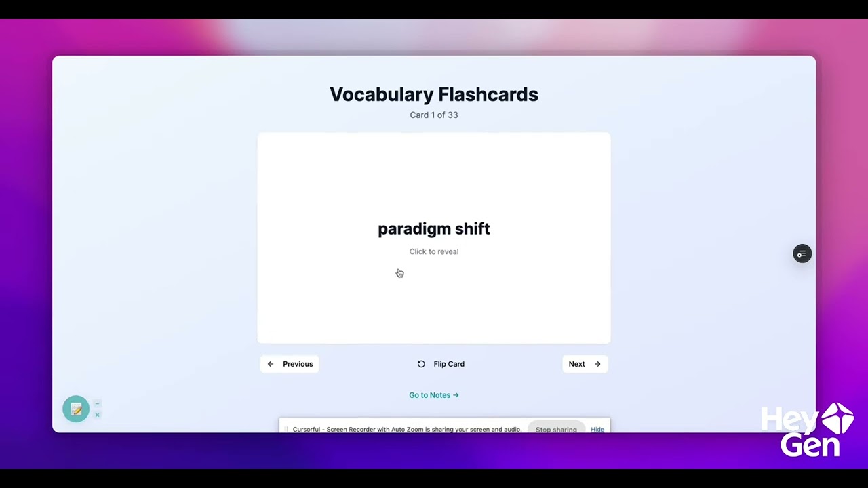Advance to the next flashcard
This screenshot has height=488, width=868.
click(x=585, y=364)
